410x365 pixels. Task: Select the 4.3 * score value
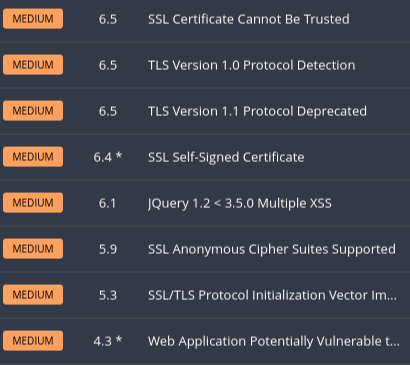[x=108, y=341]
